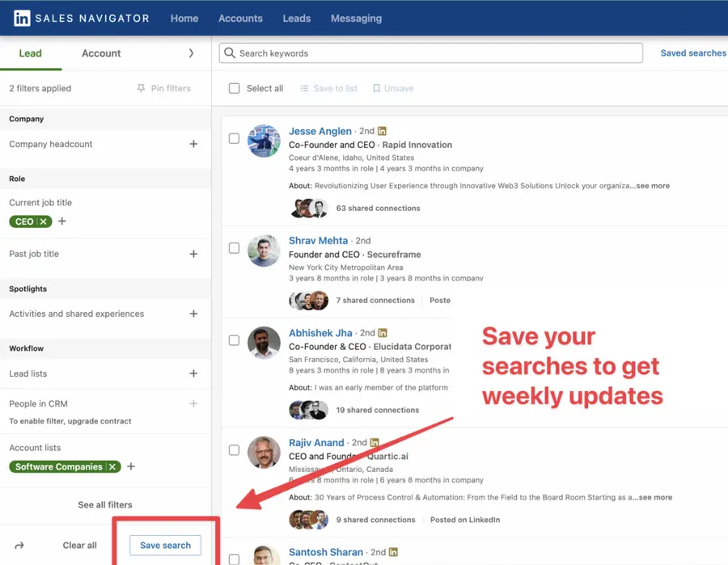Click the share arrow next to Clear all
Image resolution: width=728 pixels, height=565 pixels.
(x=21, y=545)
